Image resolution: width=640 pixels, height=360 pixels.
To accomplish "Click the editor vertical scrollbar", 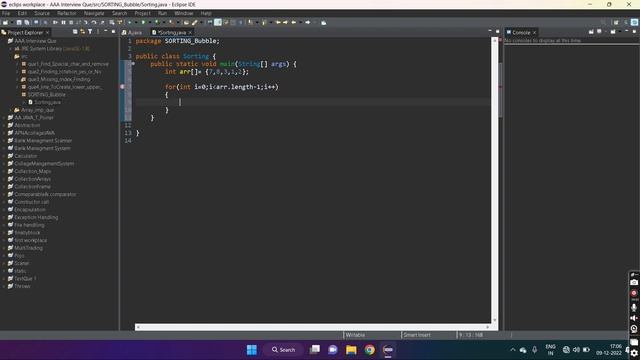I will pyautogui.click(x=495, y=180).
